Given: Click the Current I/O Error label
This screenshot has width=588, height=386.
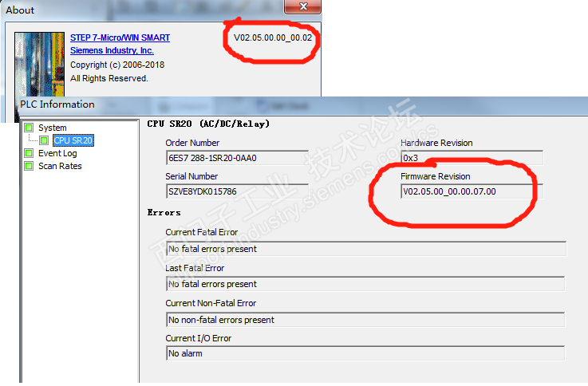Looking at the screenshot, I should (199, 338).
